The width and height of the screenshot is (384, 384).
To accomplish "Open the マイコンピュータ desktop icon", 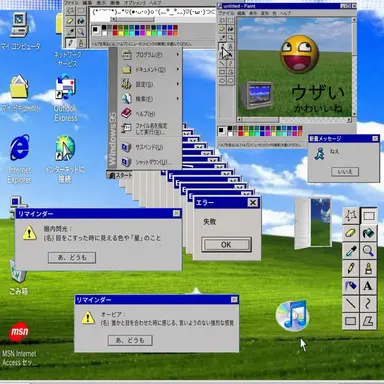I will (x=20, y=32).
